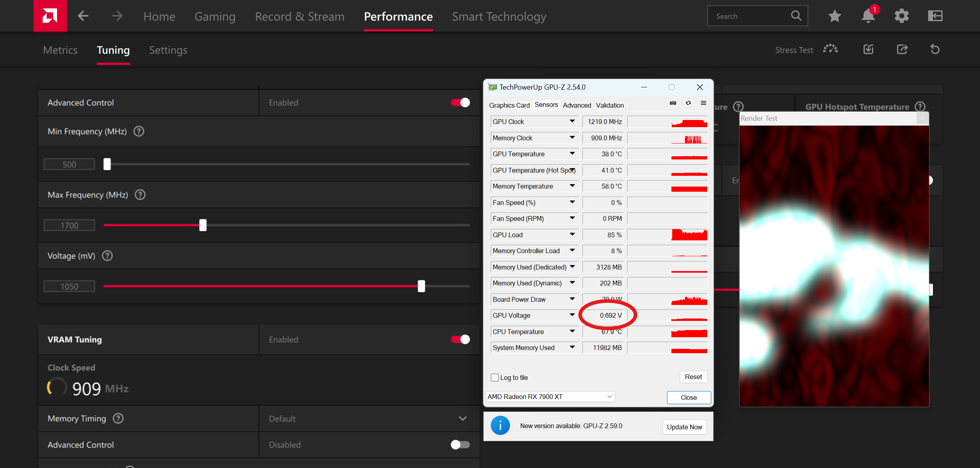
Task: Open notifications bell icon
Action: [868, 16]
